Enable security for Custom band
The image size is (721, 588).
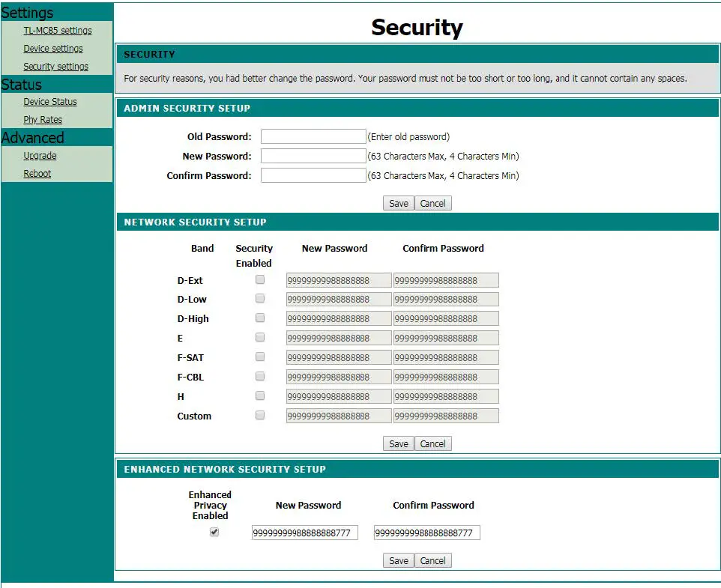pyautogui.click(x=260, y=415)
